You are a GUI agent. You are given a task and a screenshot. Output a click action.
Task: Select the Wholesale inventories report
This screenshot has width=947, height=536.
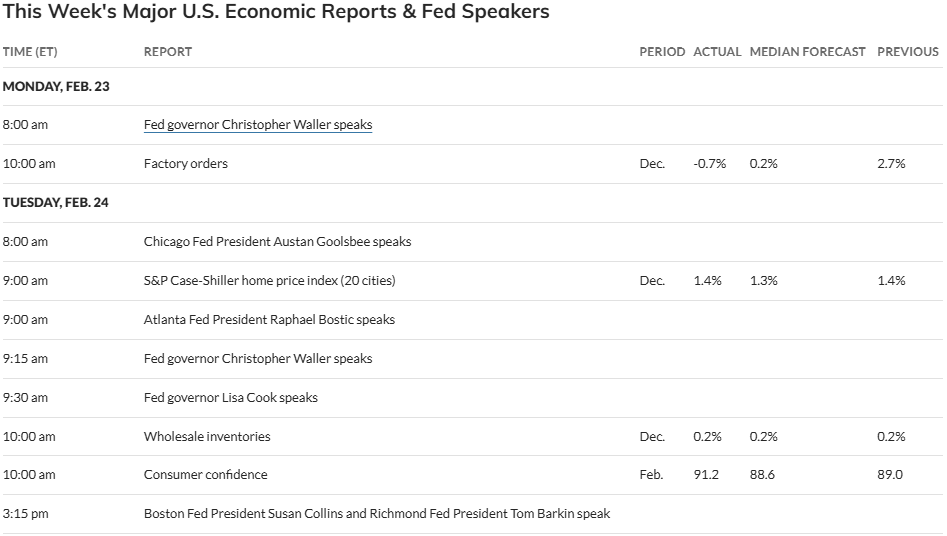tap(207, 437)
